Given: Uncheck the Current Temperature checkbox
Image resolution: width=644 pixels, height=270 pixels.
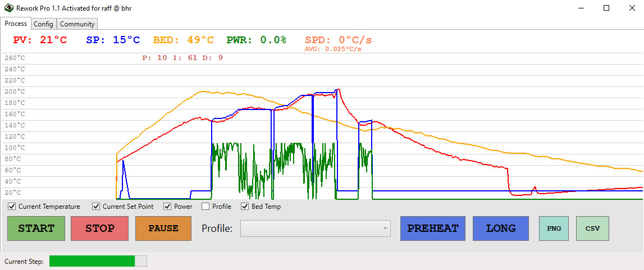Looking at the screenshot, I should pyautogui.click(x=12, y=207).
